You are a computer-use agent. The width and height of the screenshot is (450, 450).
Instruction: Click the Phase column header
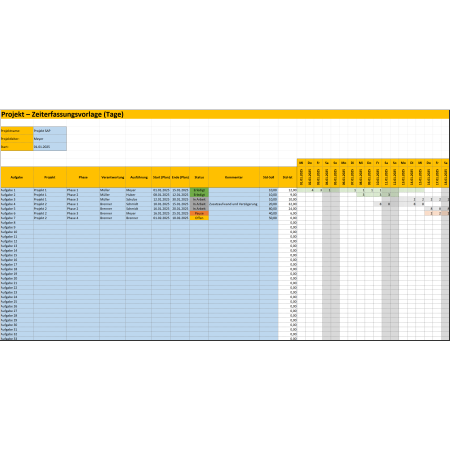tap(83, 177)
